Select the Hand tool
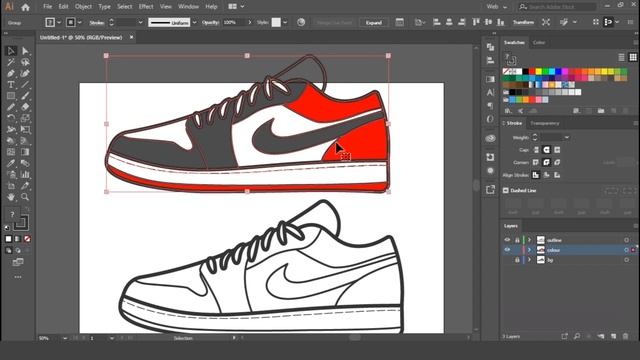This screenshot has height=360, width=640. click(x=11, y=197)
